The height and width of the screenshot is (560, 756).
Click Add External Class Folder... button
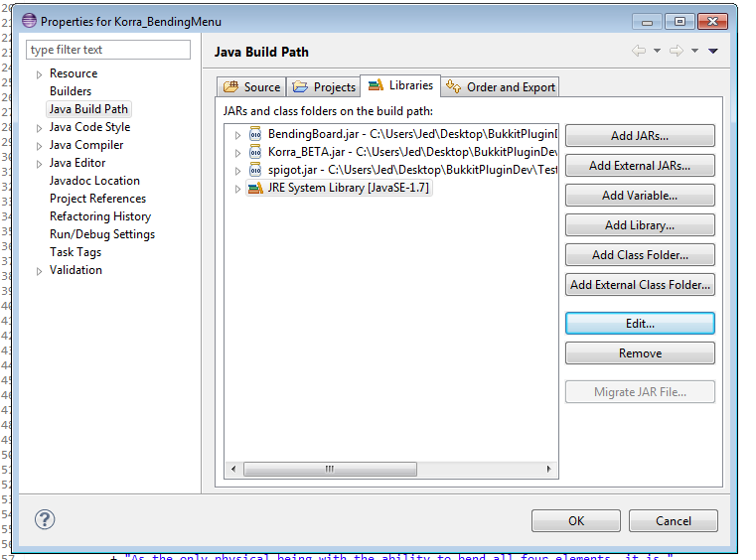(640, 285)
